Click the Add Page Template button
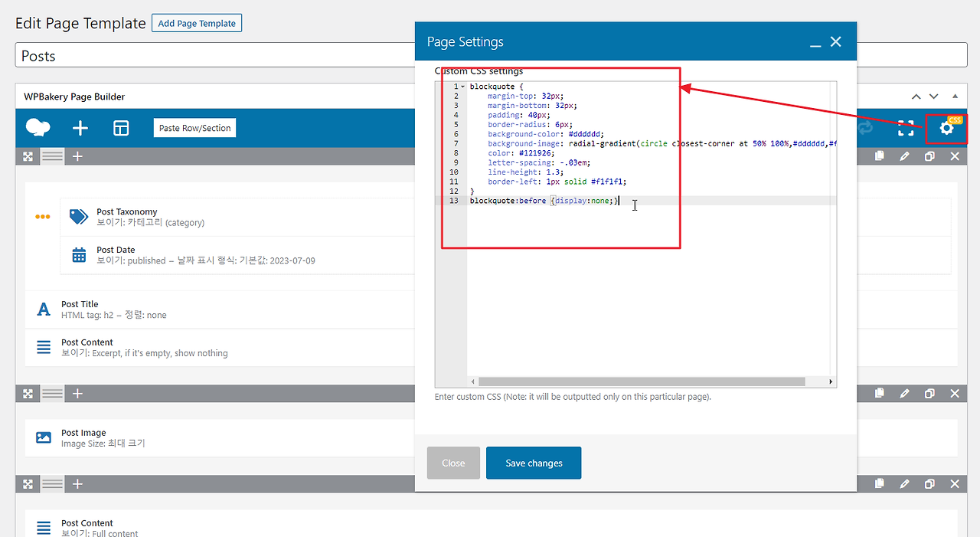980x537 pixels. [x=197, y=23]
